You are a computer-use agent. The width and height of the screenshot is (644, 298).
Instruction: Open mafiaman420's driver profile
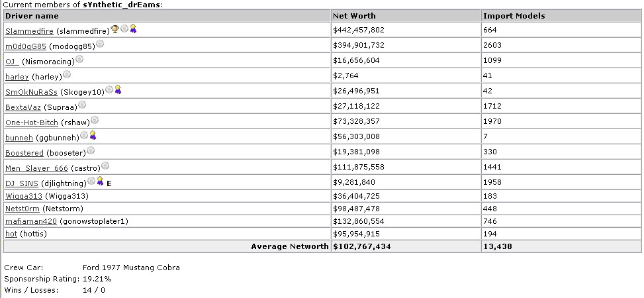tap(31, 221)
